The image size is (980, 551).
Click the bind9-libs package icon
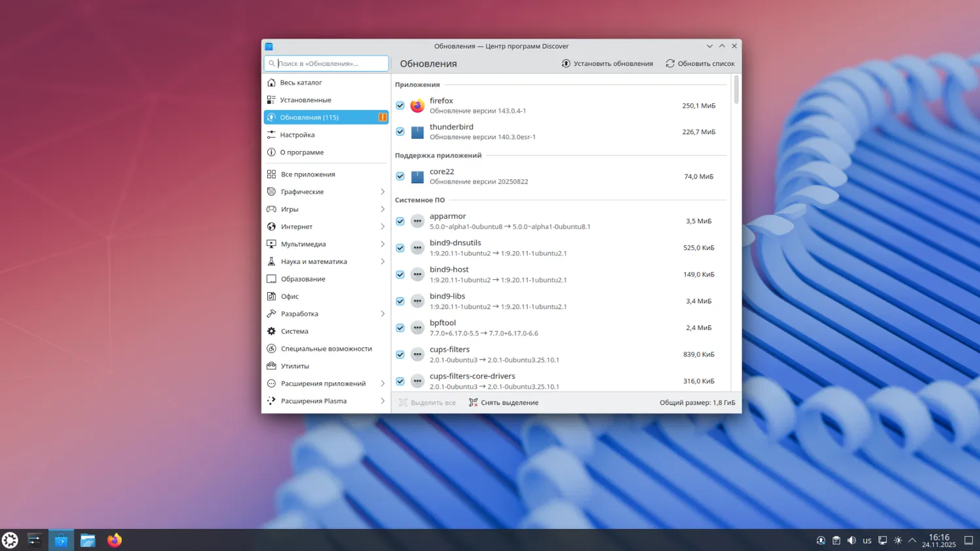pos(417,301)
